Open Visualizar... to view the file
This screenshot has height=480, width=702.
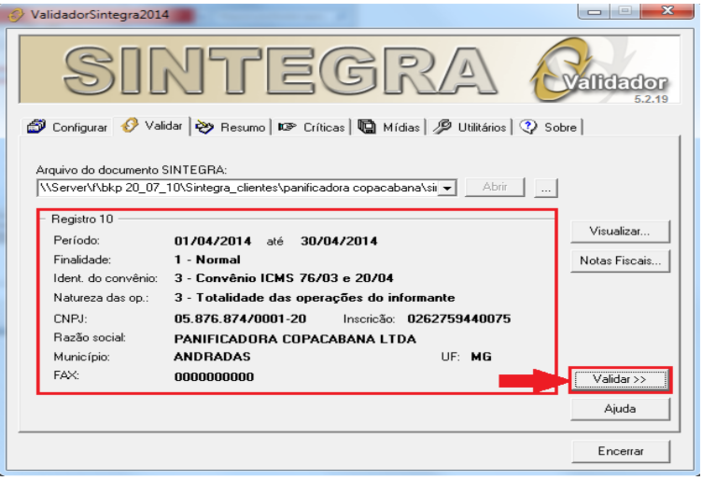pos(619,230)
